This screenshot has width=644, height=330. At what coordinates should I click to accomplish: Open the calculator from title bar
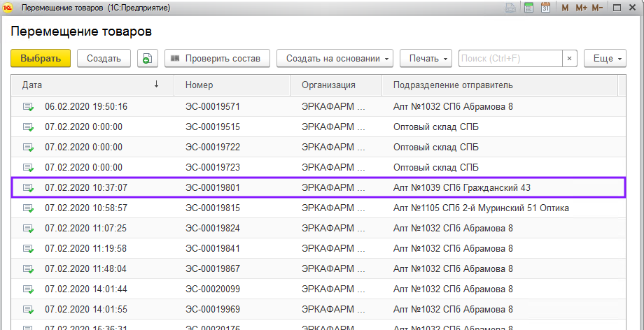pos(528,8)
